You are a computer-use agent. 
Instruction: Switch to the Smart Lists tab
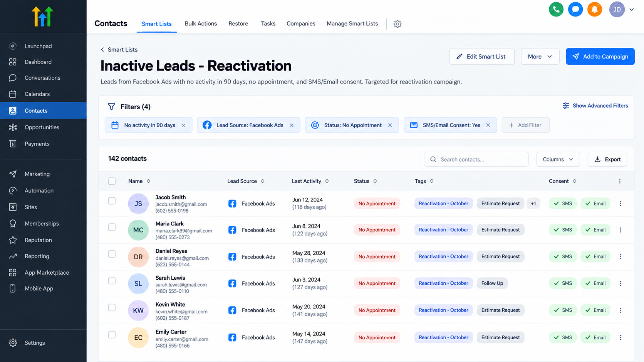coord(156,24)
